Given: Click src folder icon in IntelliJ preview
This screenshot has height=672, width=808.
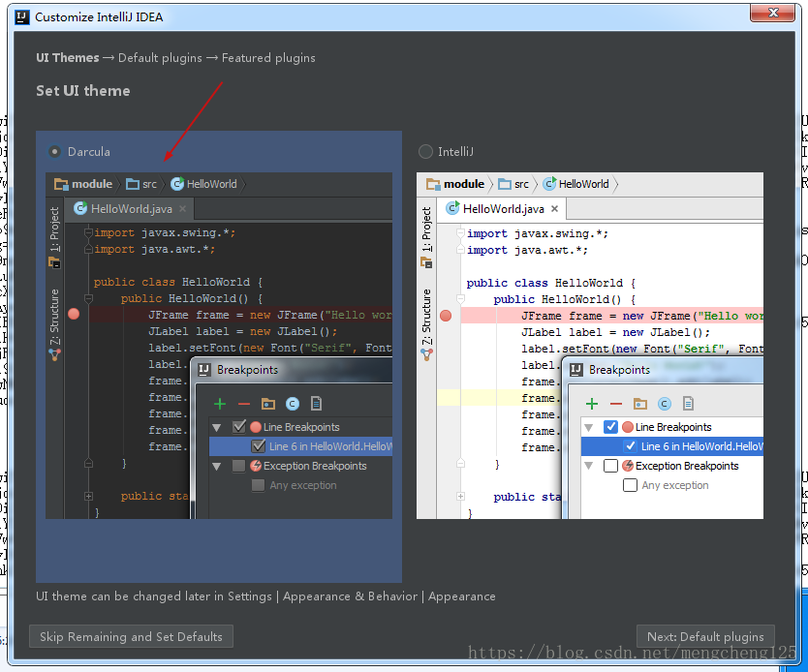Looking at the screenshot, I should pos(505,184).
